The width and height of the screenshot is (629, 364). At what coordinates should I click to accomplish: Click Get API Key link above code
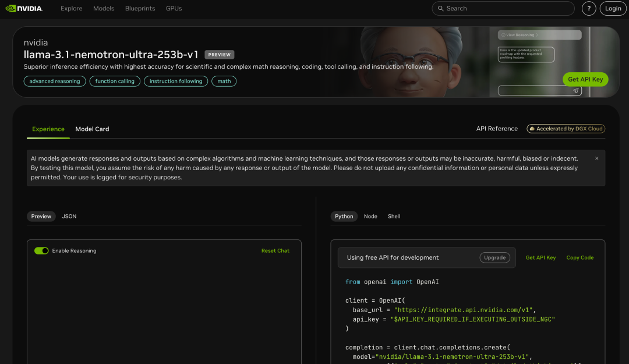pyautogui.click(x=540, y=257)
